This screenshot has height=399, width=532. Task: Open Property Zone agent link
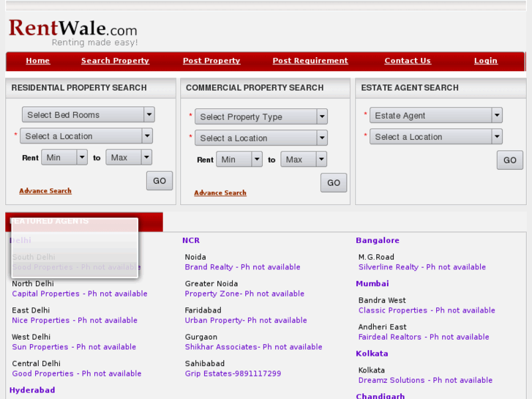click(244, 294)
